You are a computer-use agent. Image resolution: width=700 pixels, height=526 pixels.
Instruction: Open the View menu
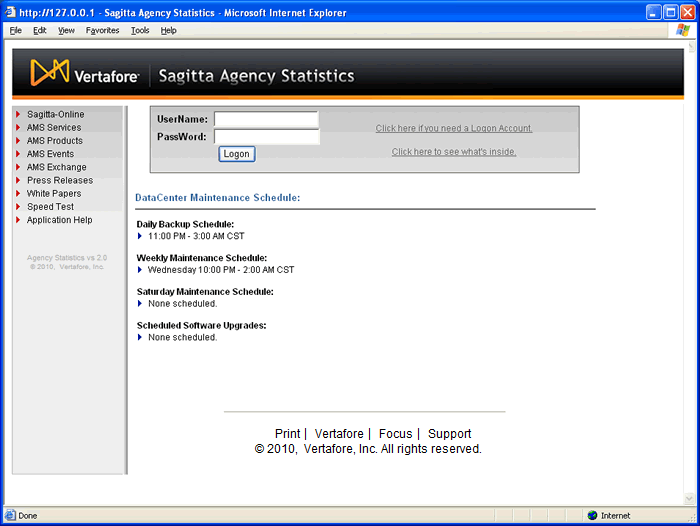(x=66, y=30)
